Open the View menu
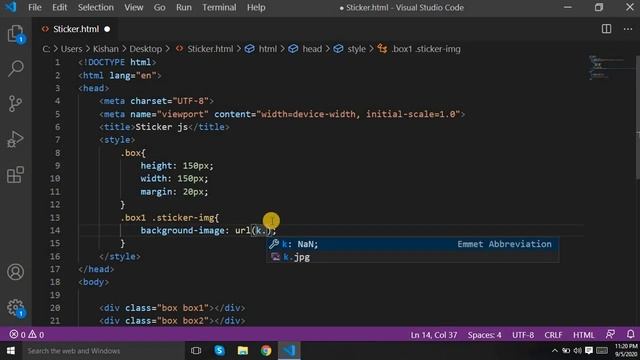Viewport: 640px width, 360px height. [x=133, y=7]
